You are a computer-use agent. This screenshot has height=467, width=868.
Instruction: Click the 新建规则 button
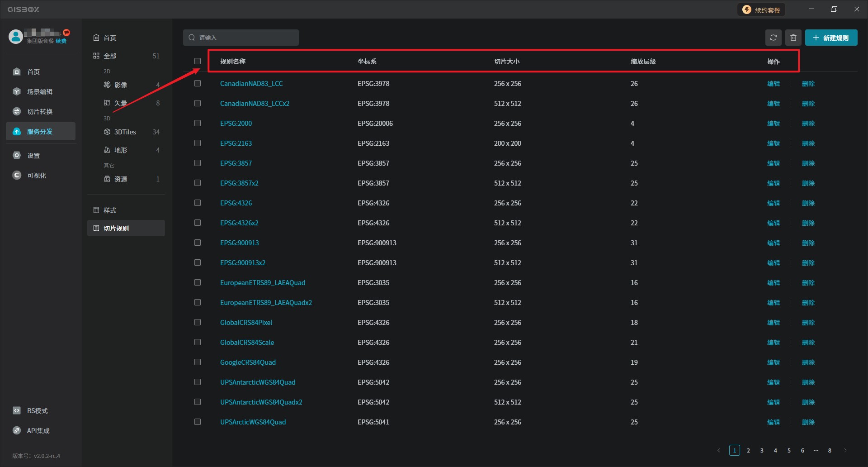pyautogui.click(x=831, y=38)
